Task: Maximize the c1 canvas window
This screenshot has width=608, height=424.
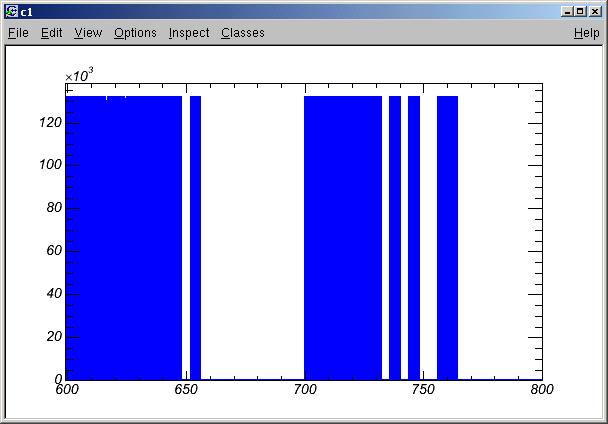Action: click(580, 12)
